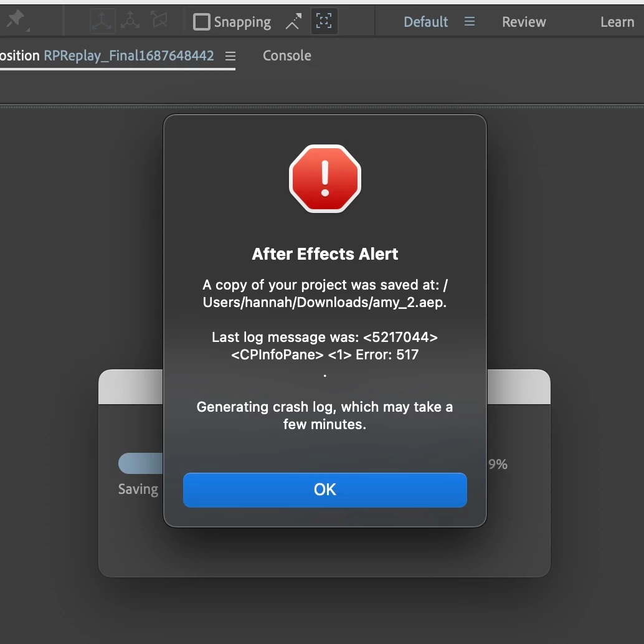Viewport: 644px width, 644px height.
Task: Enable the Snapping checkbox
Action: (x=202, y=22)
